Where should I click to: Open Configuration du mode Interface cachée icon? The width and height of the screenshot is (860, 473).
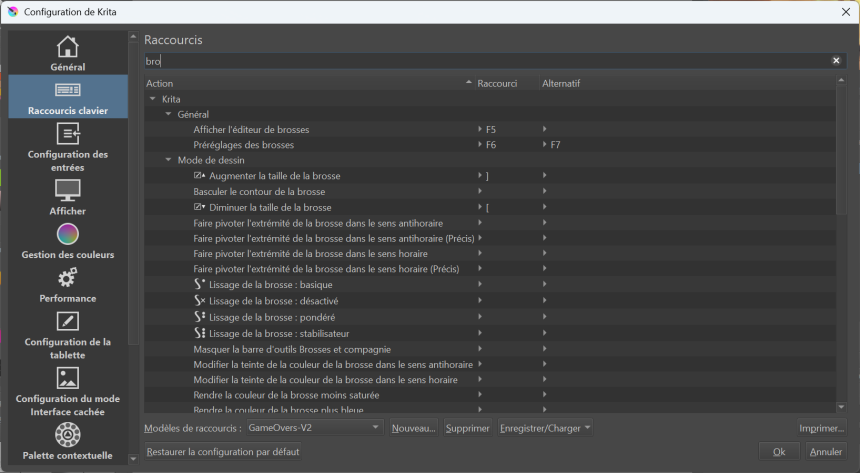(67, 378)
